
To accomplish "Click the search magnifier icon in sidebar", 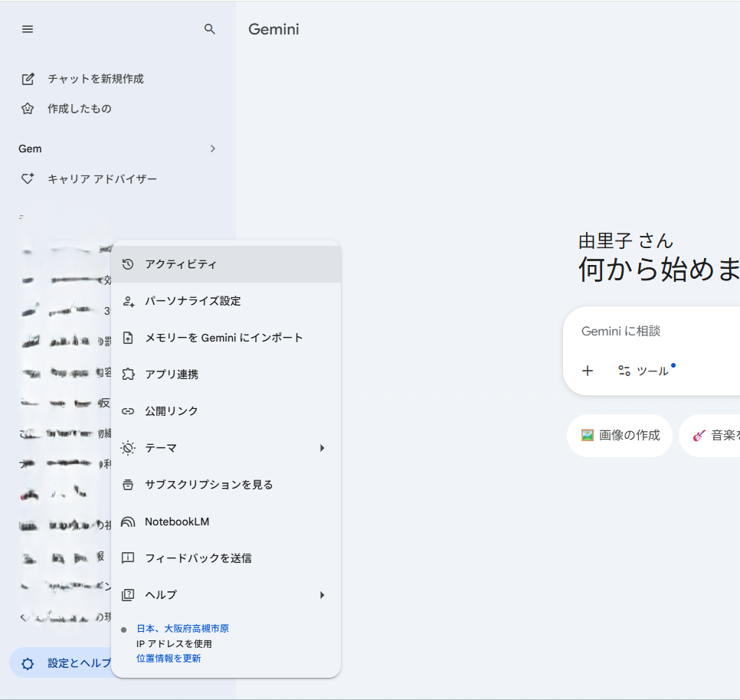I will tap(210, 29).
